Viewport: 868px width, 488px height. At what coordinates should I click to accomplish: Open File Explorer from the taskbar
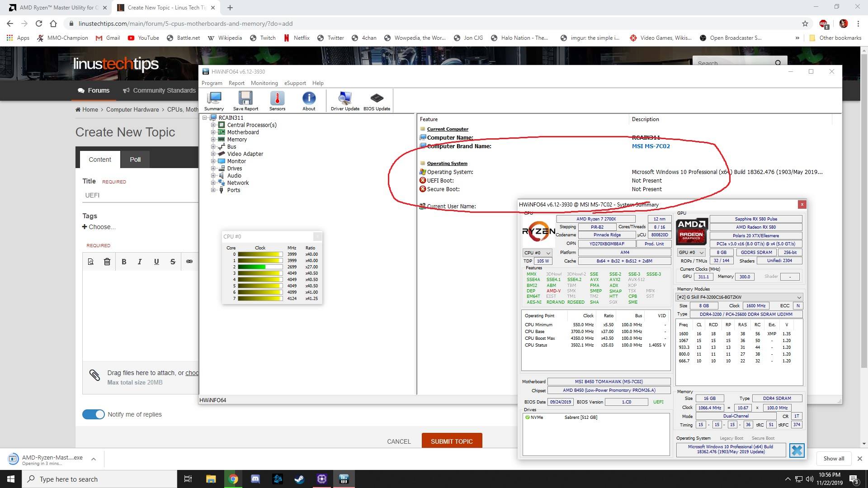(211, 479)
